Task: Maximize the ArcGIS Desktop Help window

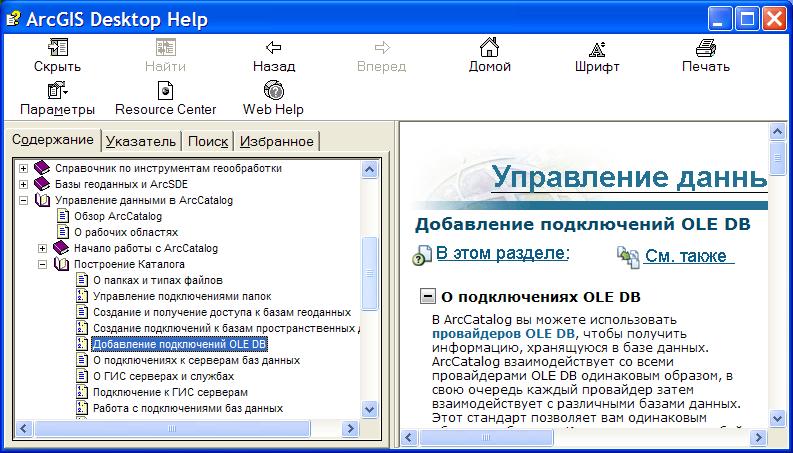Action: pyautogui.click(x=747, y=20)
